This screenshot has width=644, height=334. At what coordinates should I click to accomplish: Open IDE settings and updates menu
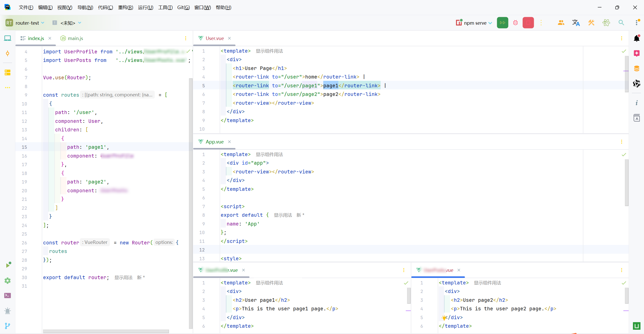[x=637, y=22]
